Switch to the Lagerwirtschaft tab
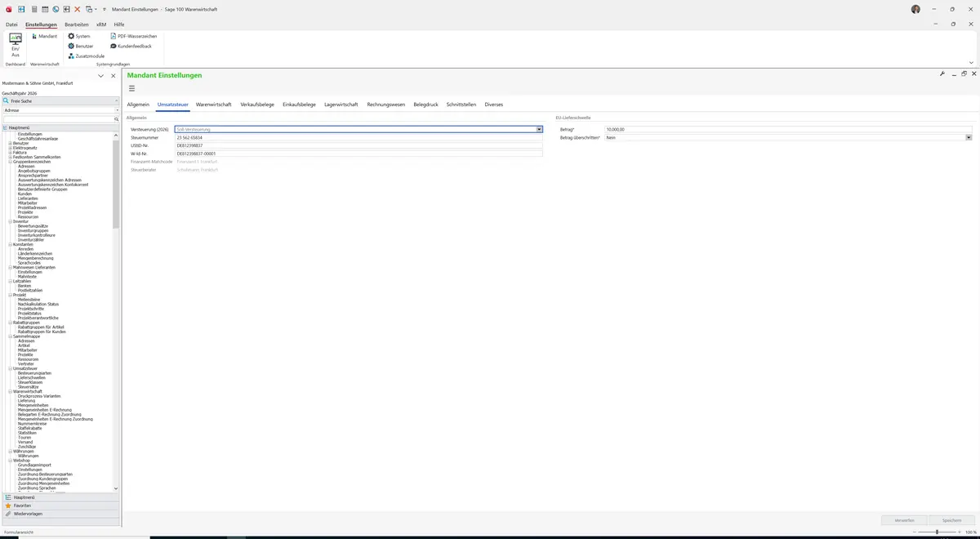Image resolution: width=980 pixels, height=539 pixels. click(x=341, y=105)
